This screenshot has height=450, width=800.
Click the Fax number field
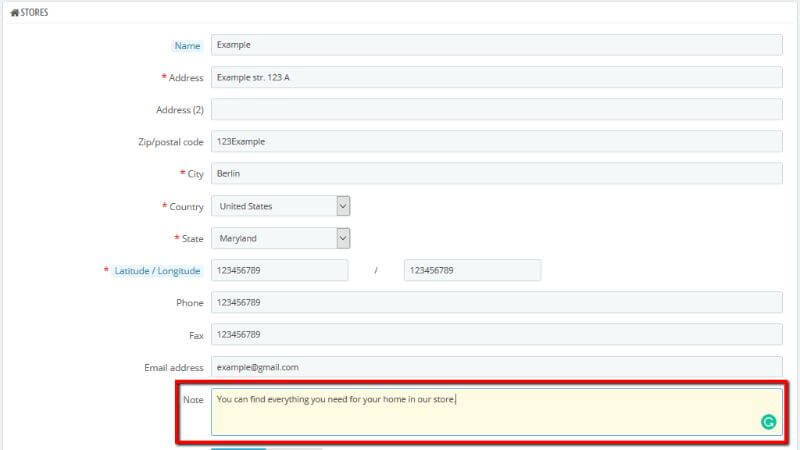coord(496,335)
